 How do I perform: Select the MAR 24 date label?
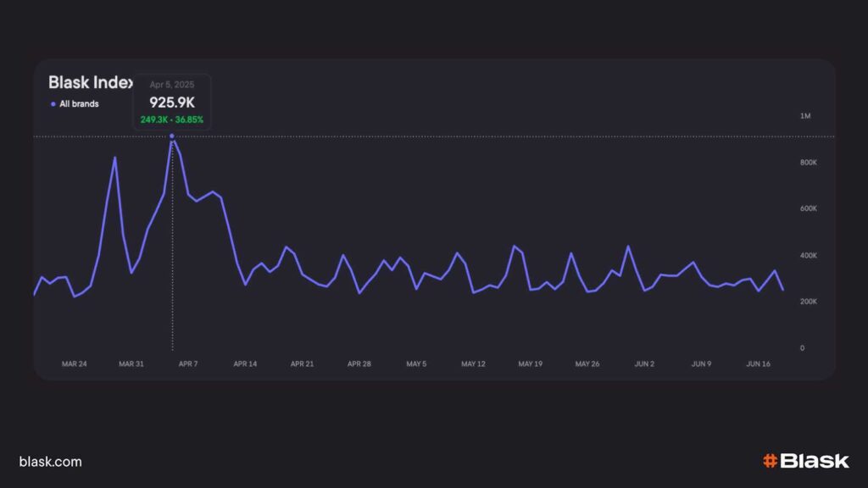[x=75, y=363]
